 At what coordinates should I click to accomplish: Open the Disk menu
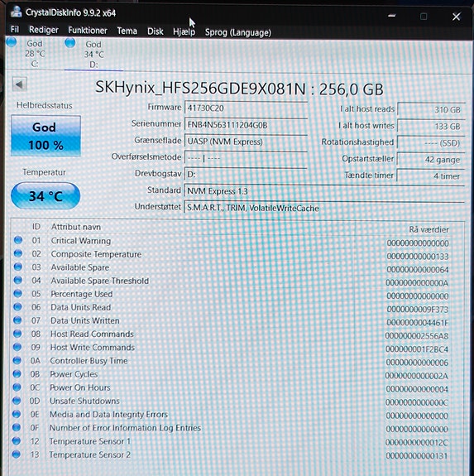(x=156, y=31)
